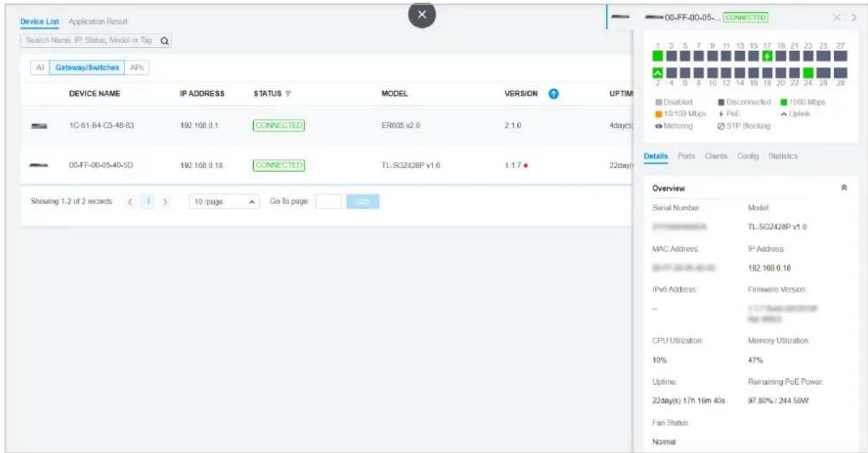
Task: Open the 10 /page dropdown
Action: click(x=225, y=202)
